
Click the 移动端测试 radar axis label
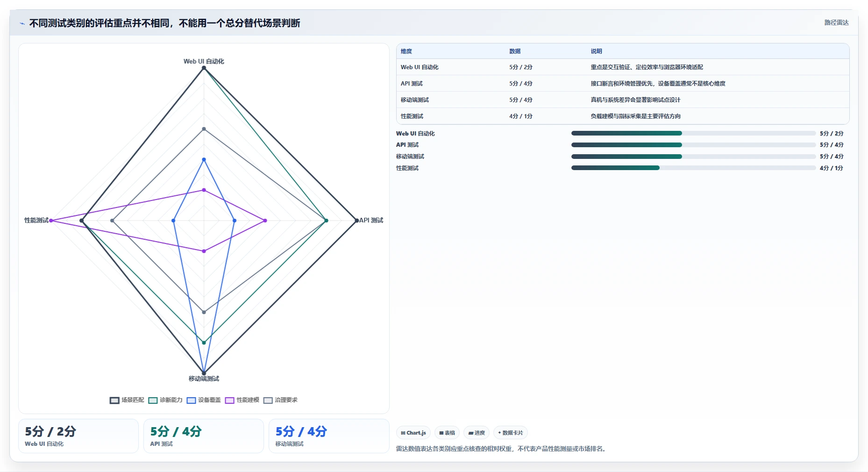click(204, 379)
